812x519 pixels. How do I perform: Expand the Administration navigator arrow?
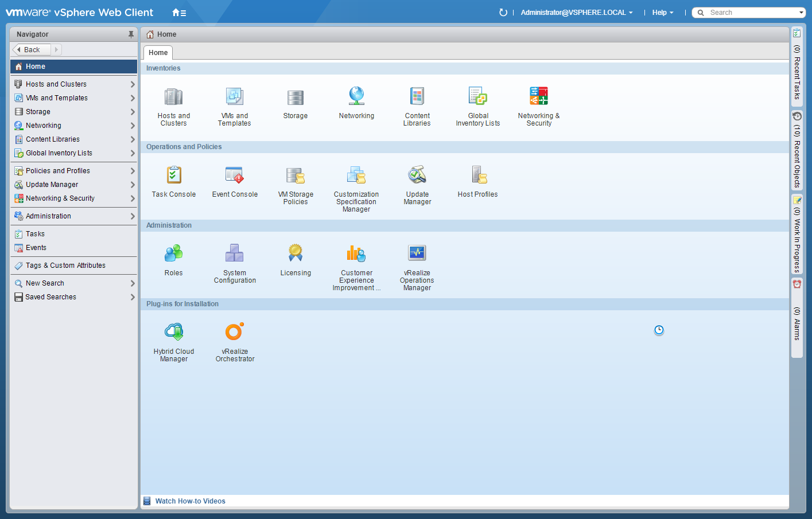point(133,216)
